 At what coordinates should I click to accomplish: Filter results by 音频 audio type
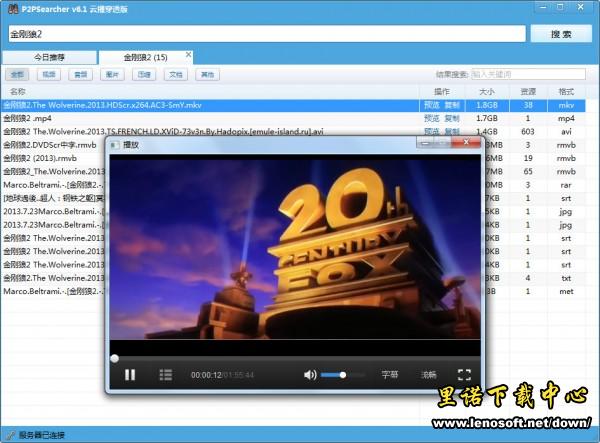pyautogui.click(x=80, y=75)
